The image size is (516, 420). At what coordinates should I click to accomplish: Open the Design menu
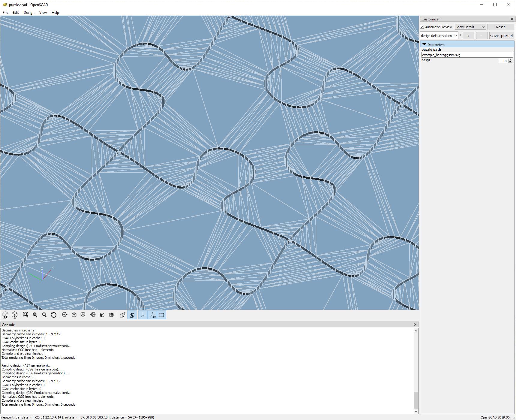click(x=29, y=12)
